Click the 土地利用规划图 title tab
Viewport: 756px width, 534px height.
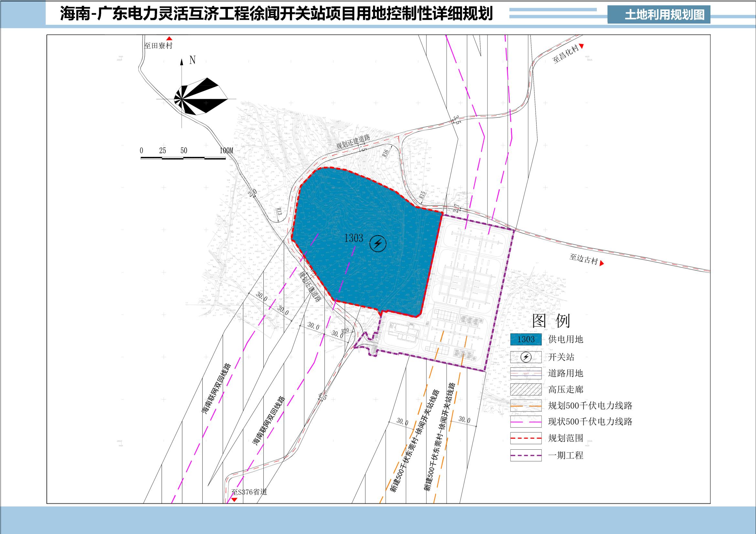pyautogui.click(x=664, y=15)
